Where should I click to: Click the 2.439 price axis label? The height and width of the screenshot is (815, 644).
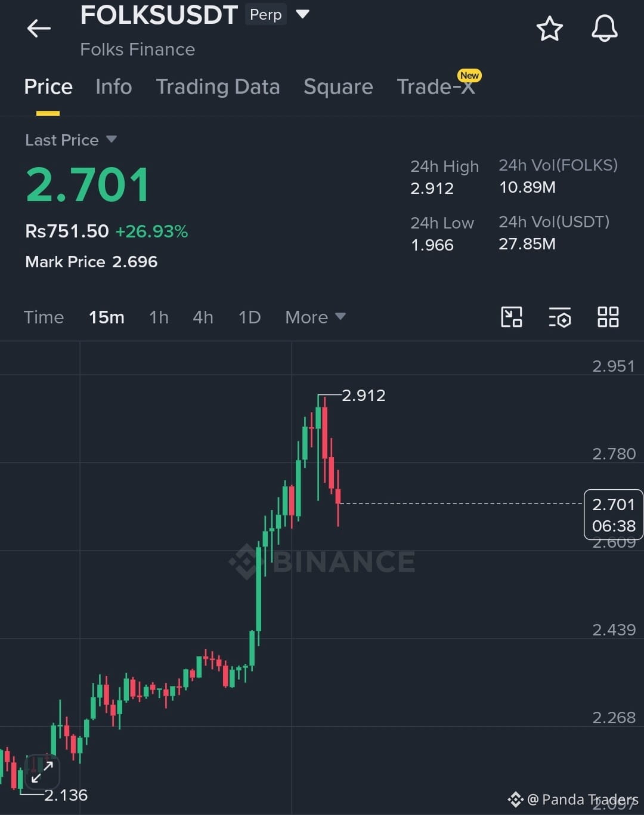click(x=614, y=629)
